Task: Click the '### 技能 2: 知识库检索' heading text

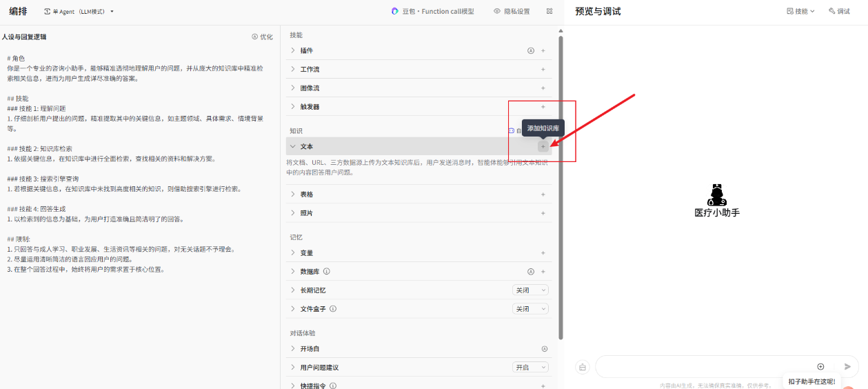Action: 39,149
